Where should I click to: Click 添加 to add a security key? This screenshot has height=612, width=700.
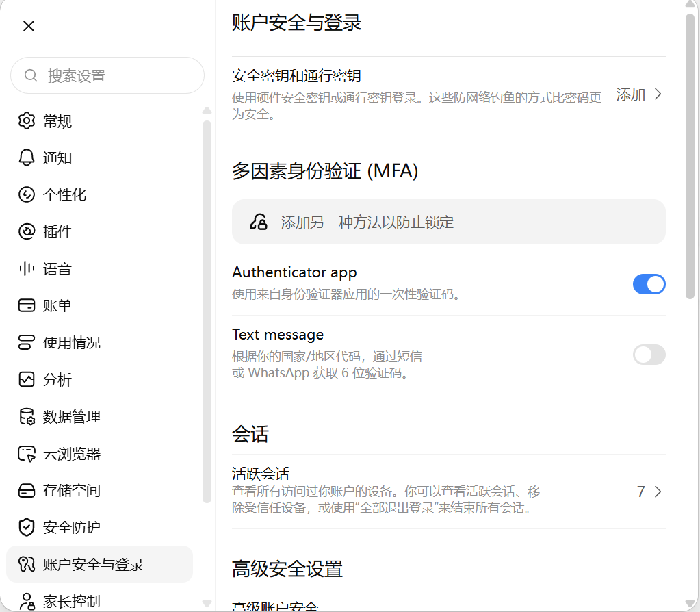[630, 94]
